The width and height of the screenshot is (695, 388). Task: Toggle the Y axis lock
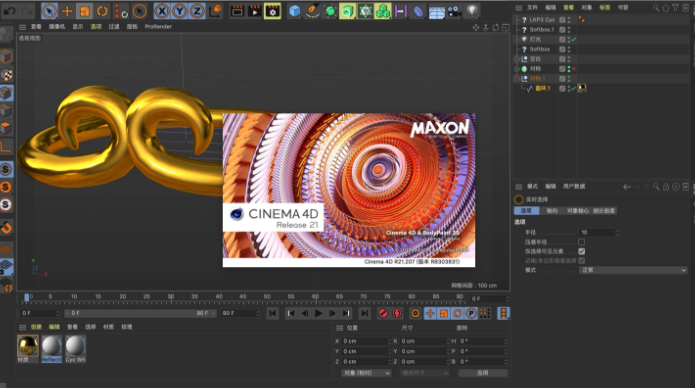180,11
